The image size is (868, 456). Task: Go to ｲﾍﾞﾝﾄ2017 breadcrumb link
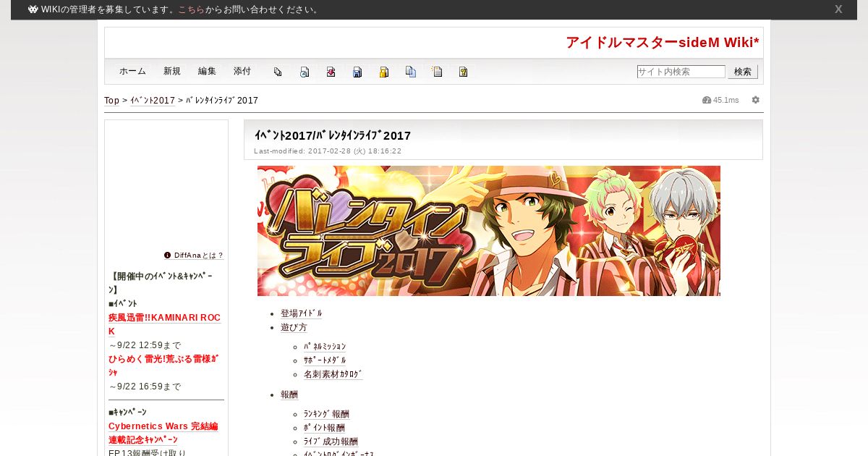coord(153,101)
